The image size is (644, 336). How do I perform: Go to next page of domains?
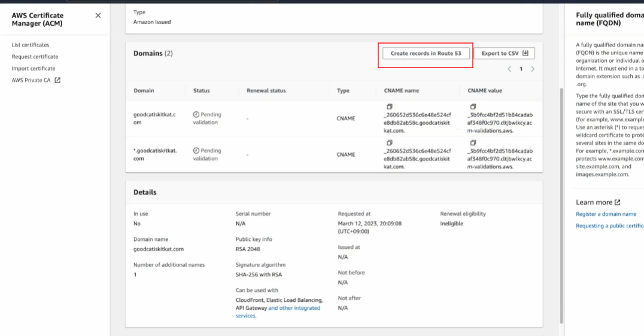(533, 69)
